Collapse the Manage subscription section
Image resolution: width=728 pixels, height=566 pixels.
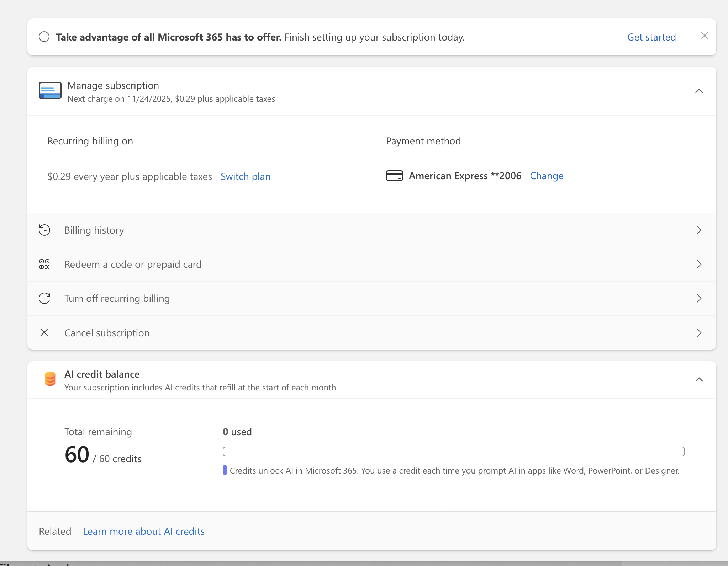point(699,91)
